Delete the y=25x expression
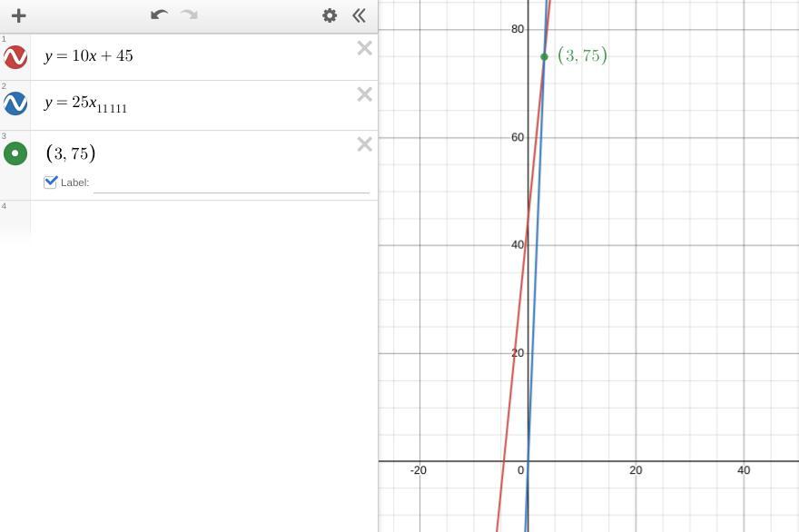The image size is (799, 532). tap(365, 94)
